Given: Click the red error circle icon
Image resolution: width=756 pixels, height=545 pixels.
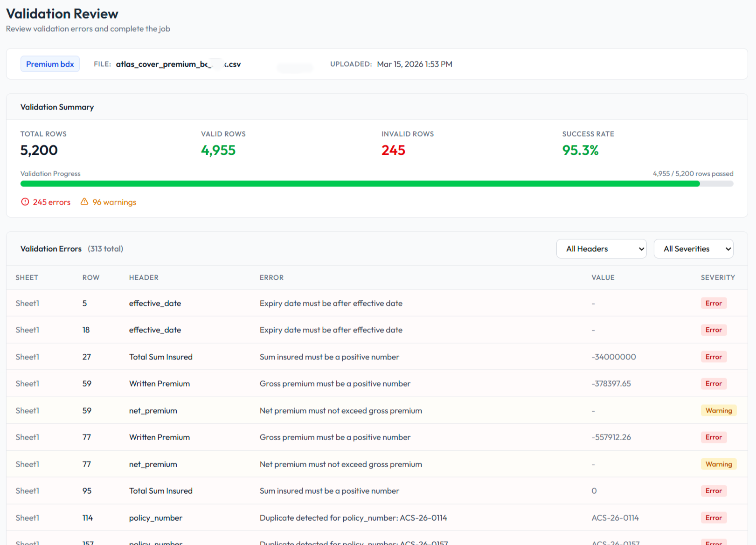Looking at the screenshot, I should tap(25, 201).
